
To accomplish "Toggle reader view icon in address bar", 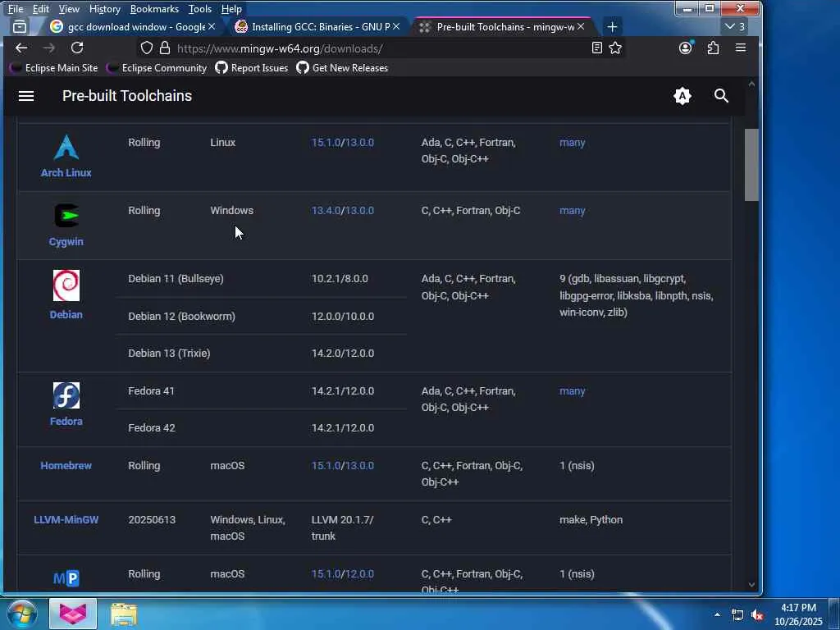I will (597, 48).
